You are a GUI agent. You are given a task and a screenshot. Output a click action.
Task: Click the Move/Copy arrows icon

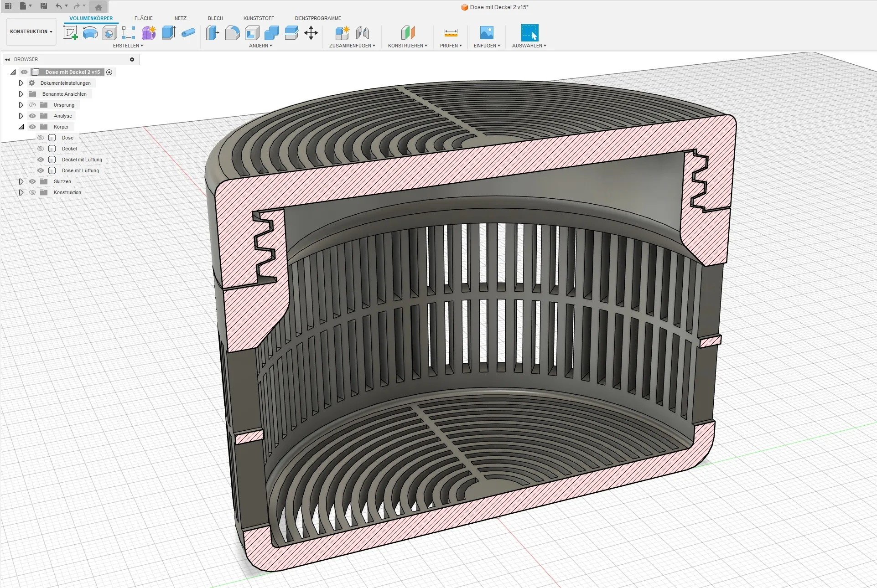click(x=311, y=33)
